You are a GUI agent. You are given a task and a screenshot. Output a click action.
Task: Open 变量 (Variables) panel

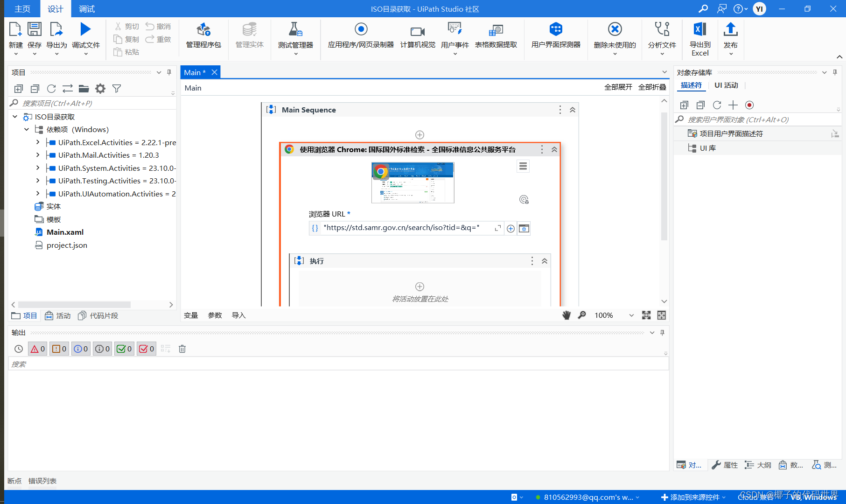tap(191, 315)
